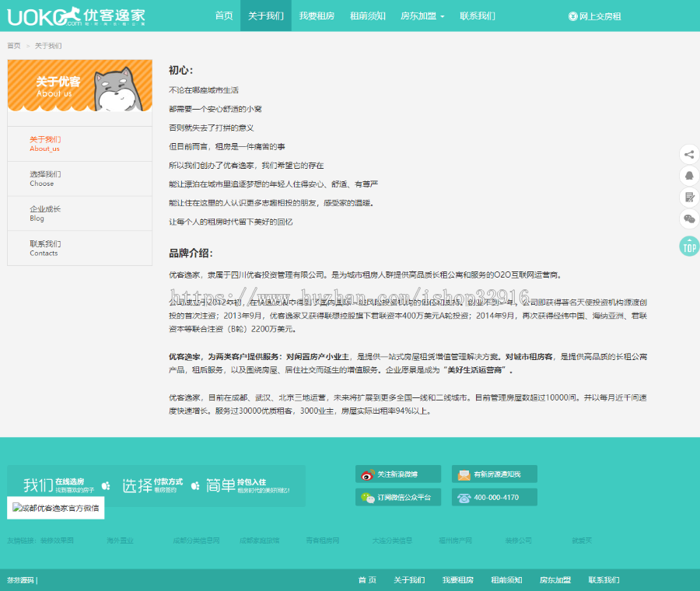Screen dimensions: 700x591
Task: Open the WeChat chat icon on the right edge
Action: (x=689, y=219)
